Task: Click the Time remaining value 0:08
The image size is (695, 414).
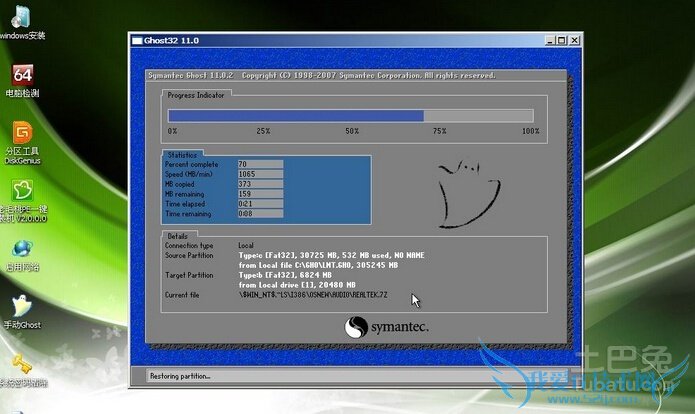Action: click(260, 214)
